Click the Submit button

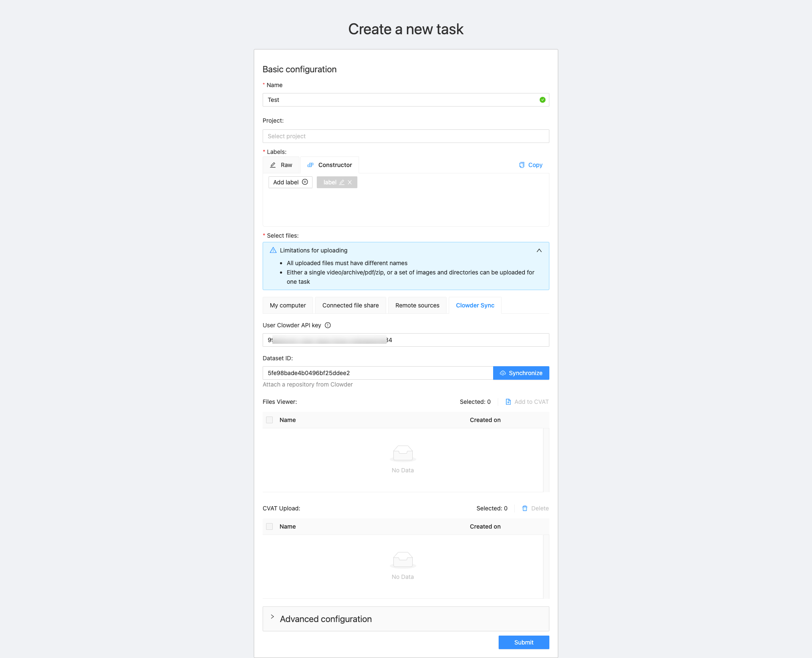pyautogui.click(x=524, y=642)
